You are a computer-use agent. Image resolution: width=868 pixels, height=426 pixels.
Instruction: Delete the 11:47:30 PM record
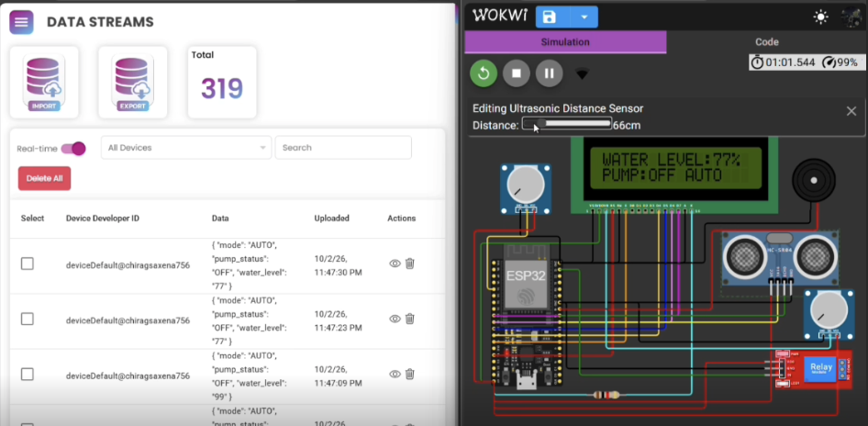[409, 263]
